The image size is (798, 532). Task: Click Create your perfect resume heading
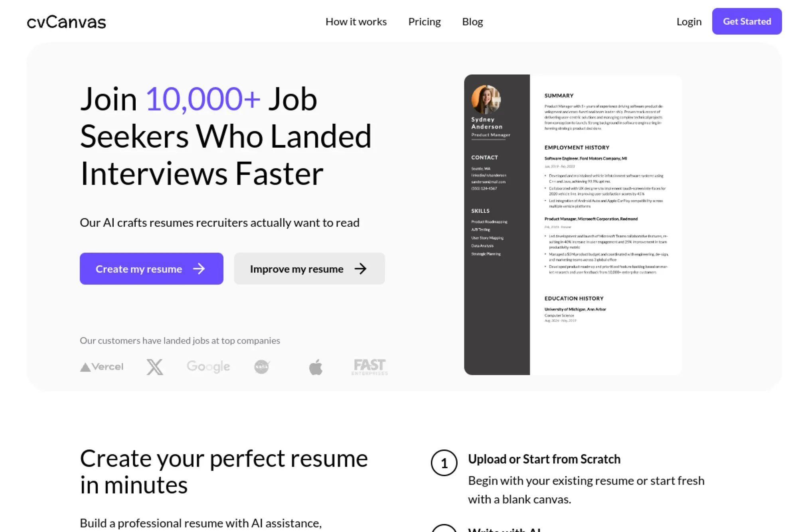pyautogui.click(x=223, y=471)
